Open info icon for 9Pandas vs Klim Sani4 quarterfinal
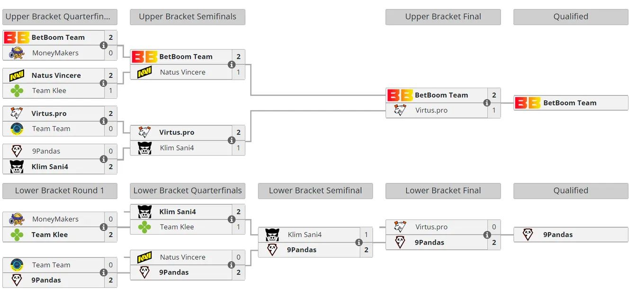This screenshot has height=292, width=644. tap(103, 159)
